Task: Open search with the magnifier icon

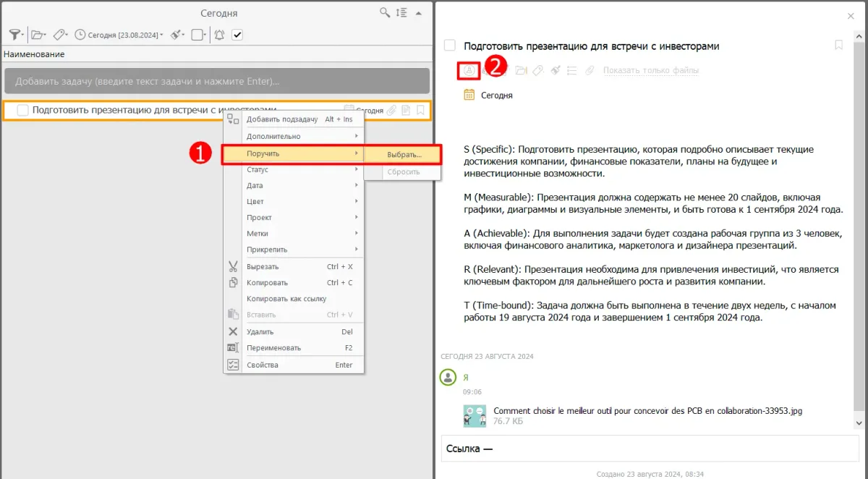Action: (386, 13)
